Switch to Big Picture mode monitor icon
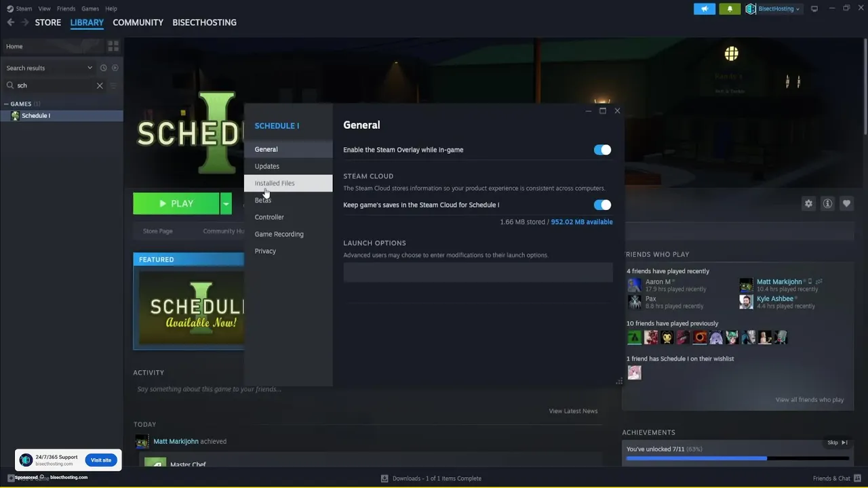The width and height of the screenshot is (868, 488). click(814, 9)
